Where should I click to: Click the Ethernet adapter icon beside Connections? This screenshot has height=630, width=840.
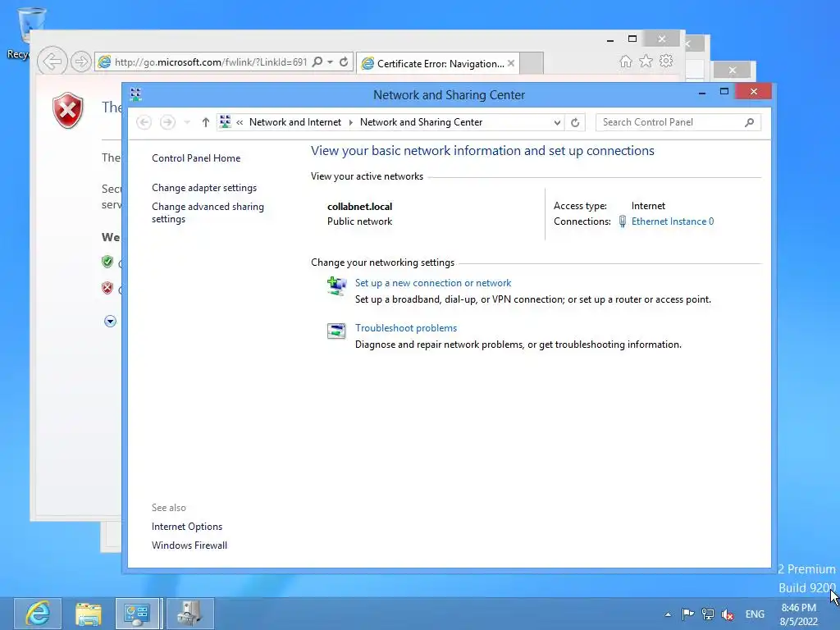pyautogui.click(x=622, y=221)
